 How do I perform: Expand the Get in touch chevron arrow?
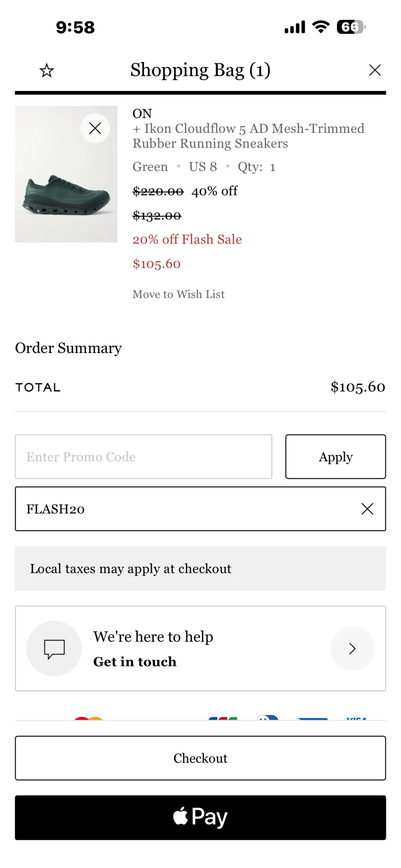click(x=352, y=648)
